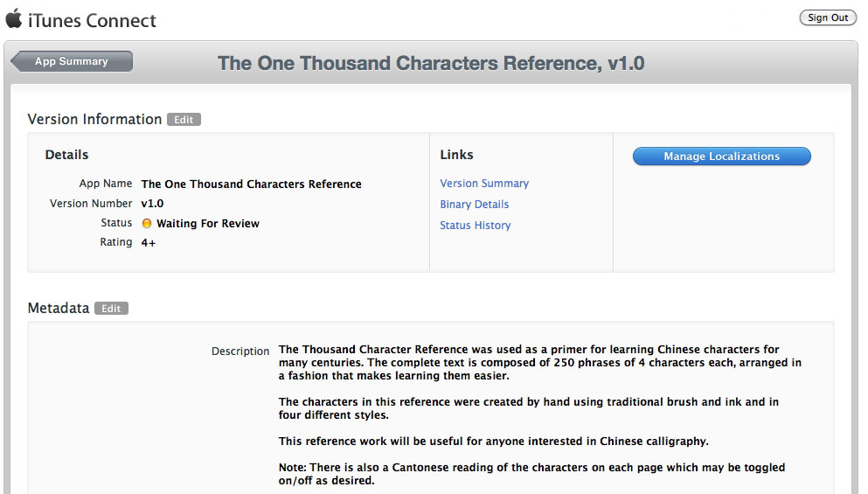
Task: Click the 4+ rating value
Action: coord(149,242)
